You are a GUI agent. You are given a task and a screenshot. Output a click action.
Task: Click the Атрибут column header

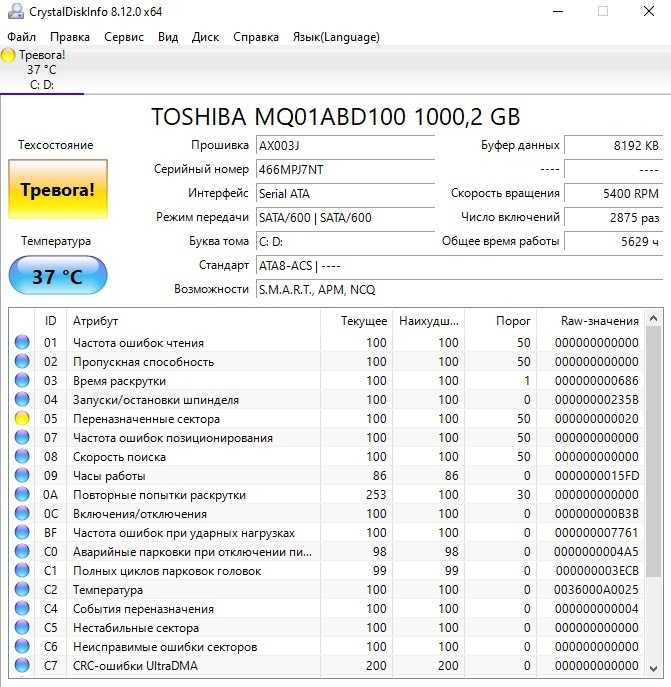(193, 321)
